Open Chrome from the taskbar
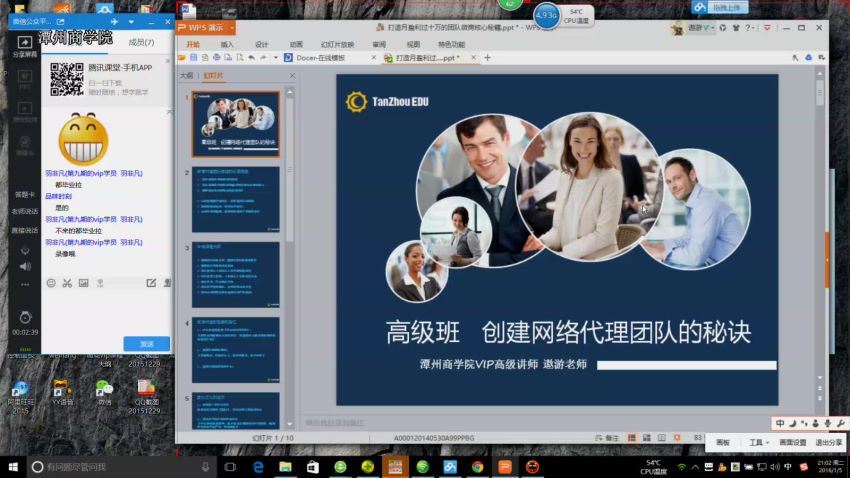850x478 pixels. point(478,467)
